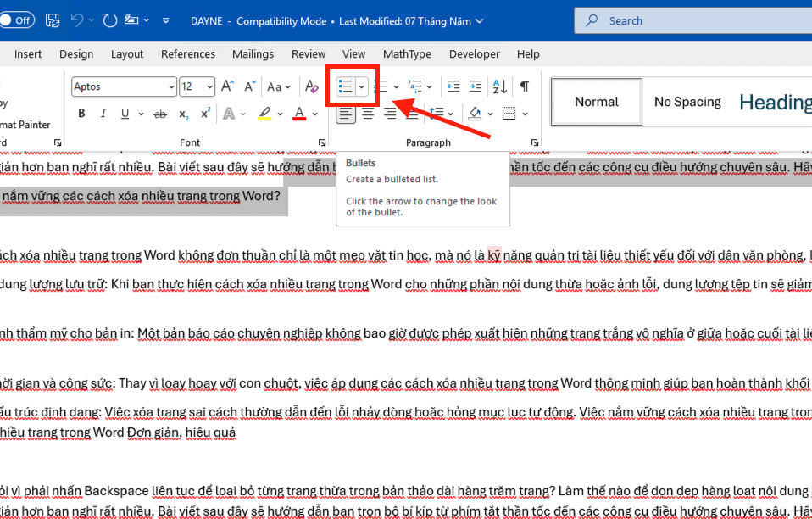The height and width of the screenshot is (519, 812).
Task: Click the Shading paint bucket
Action: pos(475,114)
